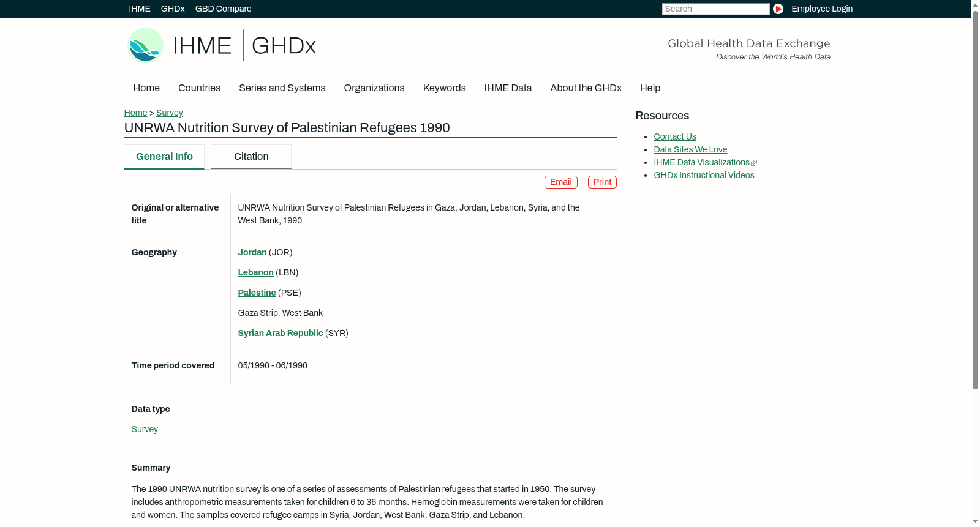Click the Survey breadcrumb link
The width and height of the screenshot is (980, 527).
pyautogui.click(x=170, y=113)
